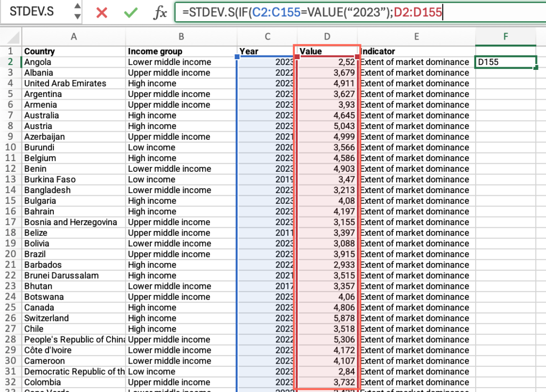Screen dimensions: 546x392
Task: Select the Armenia cell
Action: click(74, 105)
